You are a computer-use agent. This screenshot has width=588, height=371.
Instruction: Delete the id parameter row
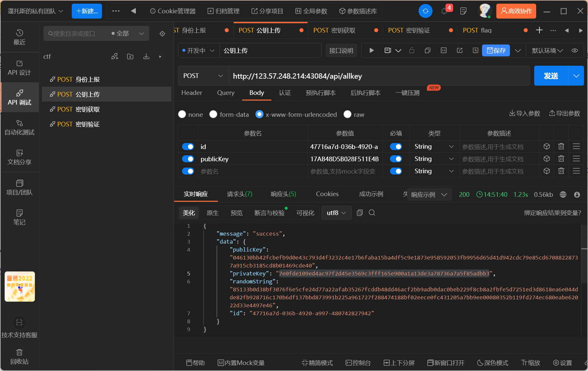pyautogui.click(x=561, y=146)
